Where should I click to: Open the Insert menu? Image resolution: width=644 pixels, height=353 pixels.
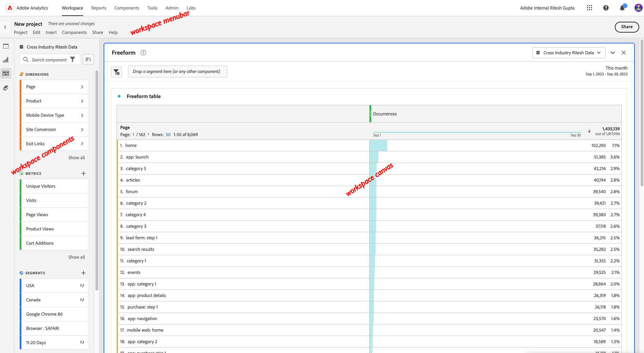[51, 33]
